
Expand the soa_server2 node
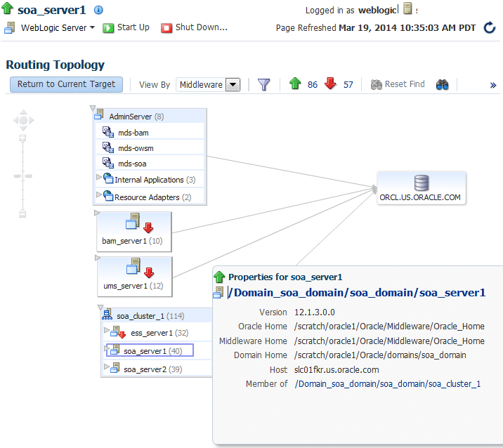pyautogui.click(x=107, y=366)
